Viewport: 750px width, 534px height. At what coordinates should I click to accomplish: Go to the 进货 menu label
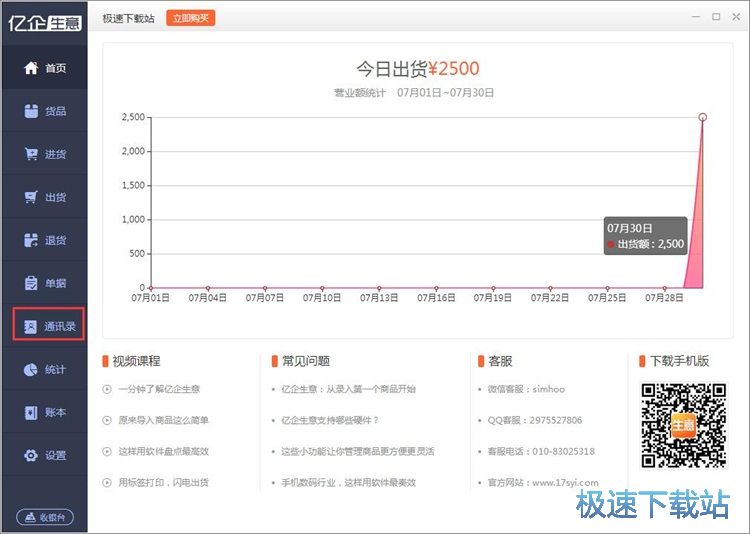pos(55,155)
